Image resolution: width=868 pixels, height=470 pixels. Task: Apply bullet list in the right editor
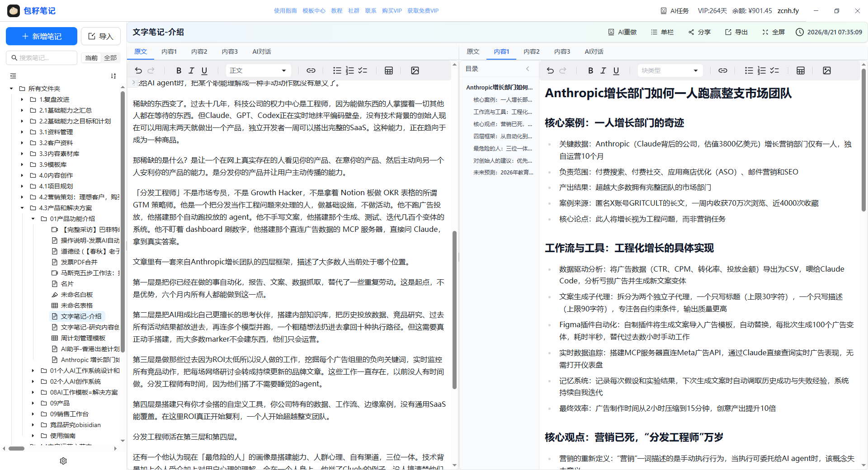click(x=749, y=70)
